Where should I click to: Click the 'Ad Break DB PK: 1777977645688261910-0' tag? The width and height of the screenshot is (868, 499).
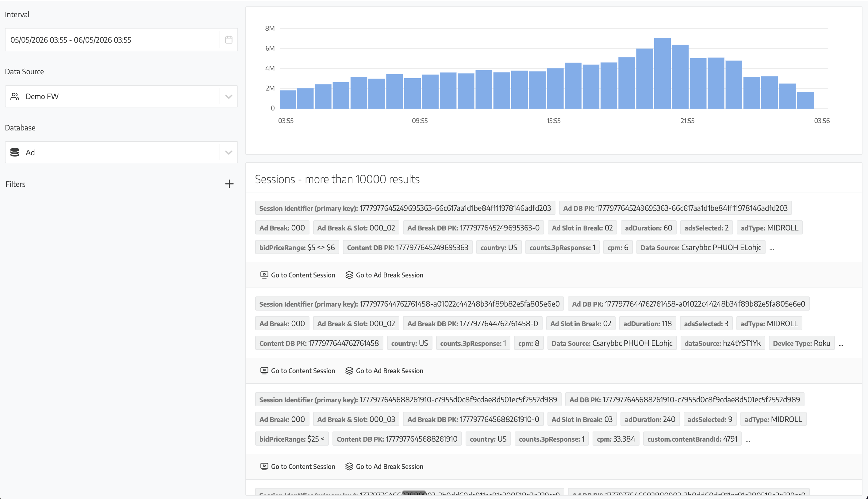click(x=473, y=419)
